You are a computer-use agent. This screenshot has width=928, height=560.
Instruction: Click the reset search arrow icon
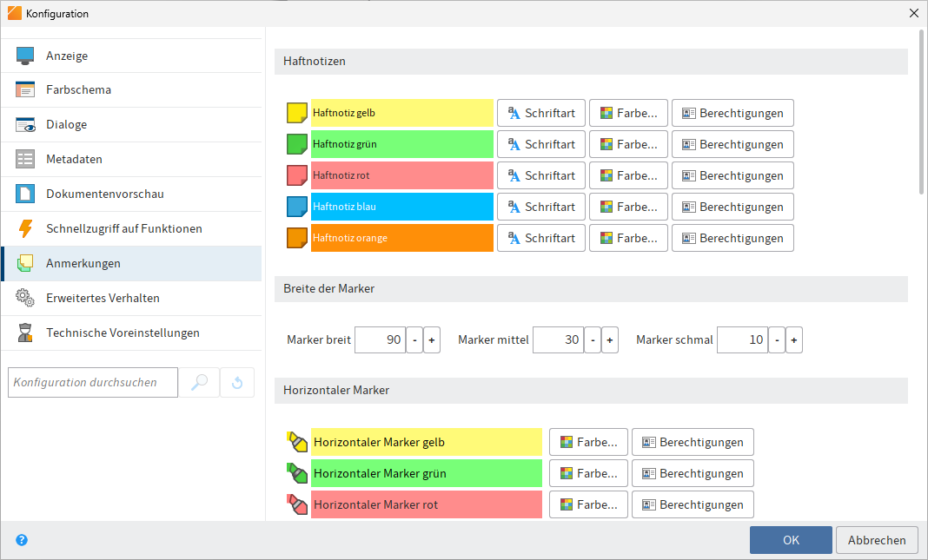tap(237, 382)
